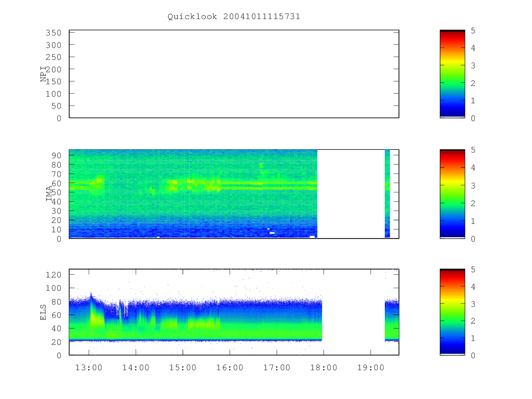This screenshot has height=399, width=532.
Task: Click the IMA panel colorbar
Action: coord(452,194)
